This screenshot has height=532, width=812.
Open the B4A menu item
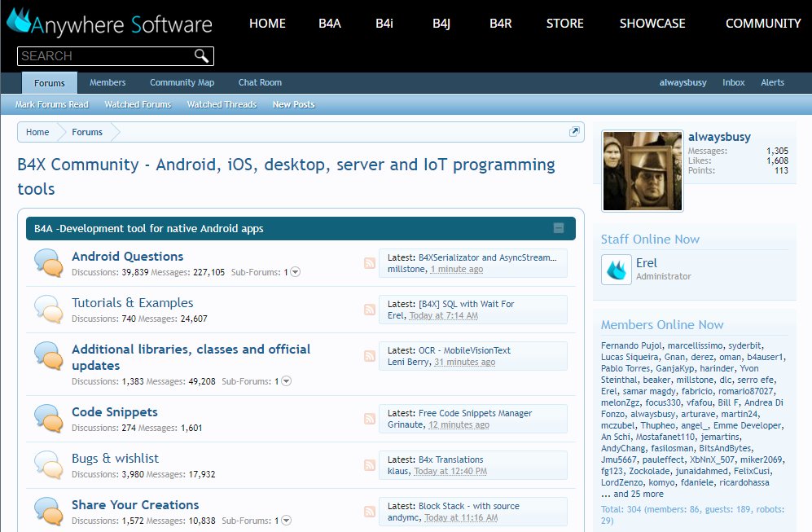coord(330,24)
